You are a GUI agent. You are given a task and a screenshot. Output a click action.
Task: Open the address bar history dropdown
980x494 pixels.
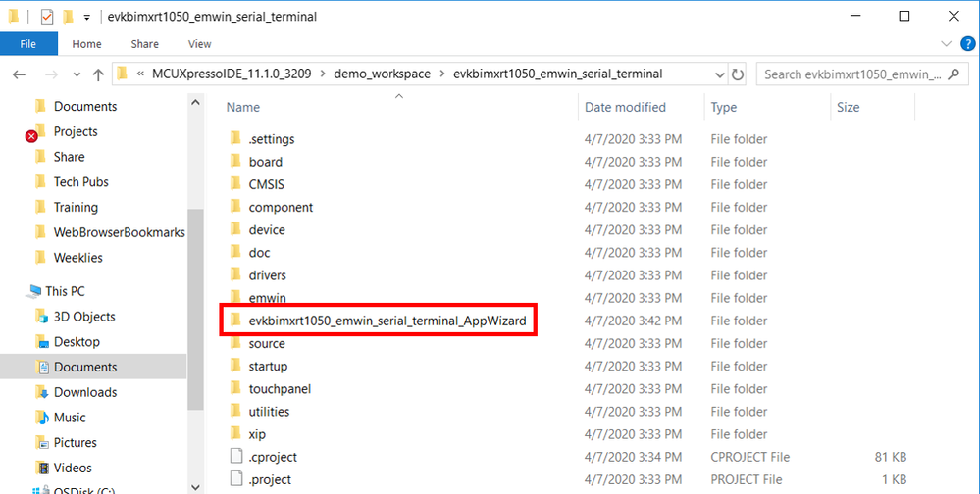[x=719, y=74]
